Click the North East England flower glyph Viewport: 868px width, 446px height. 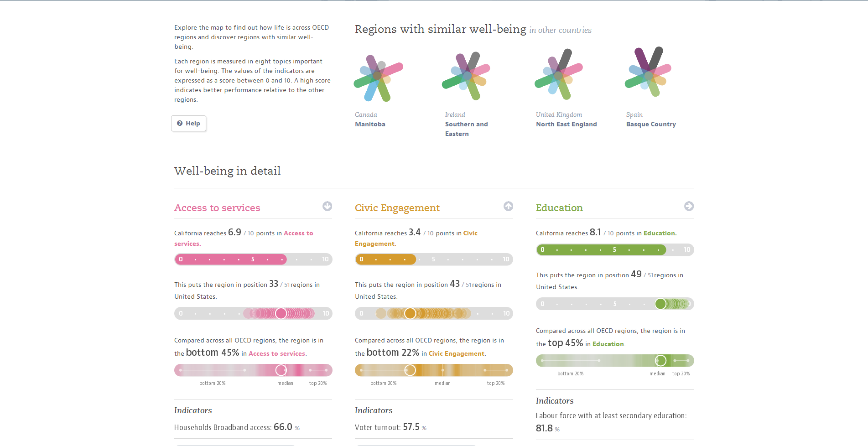point(558,75)
